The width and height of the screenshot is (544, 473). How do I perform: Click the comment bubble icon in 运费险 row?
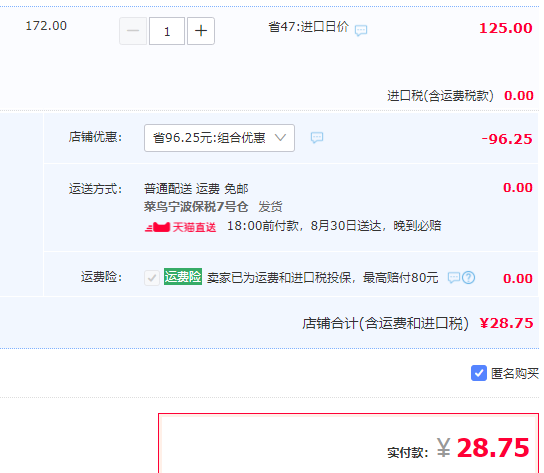tap(453, 278)
